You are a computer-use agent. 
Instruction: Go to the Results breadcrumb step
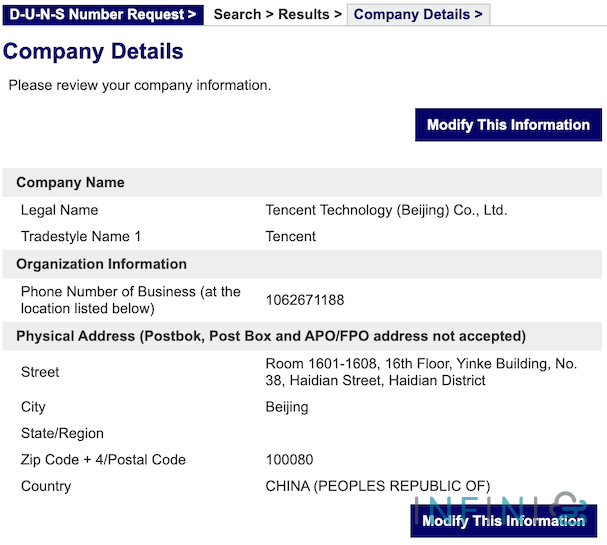point(304,15)
